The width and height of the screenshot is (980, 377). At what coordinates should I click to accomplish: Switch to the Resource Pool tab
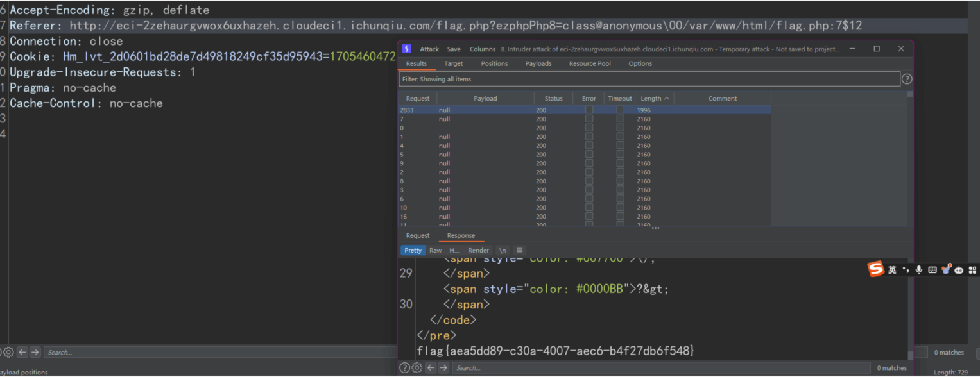590,63
